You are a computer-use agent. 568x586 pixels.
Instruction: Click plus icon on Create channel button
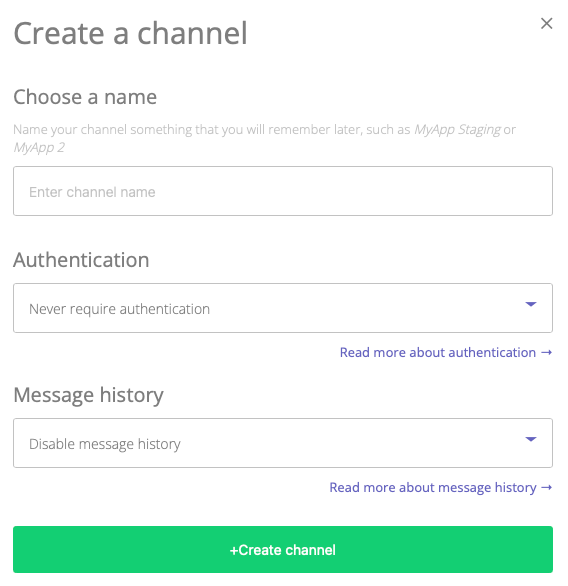pos(234,550)
